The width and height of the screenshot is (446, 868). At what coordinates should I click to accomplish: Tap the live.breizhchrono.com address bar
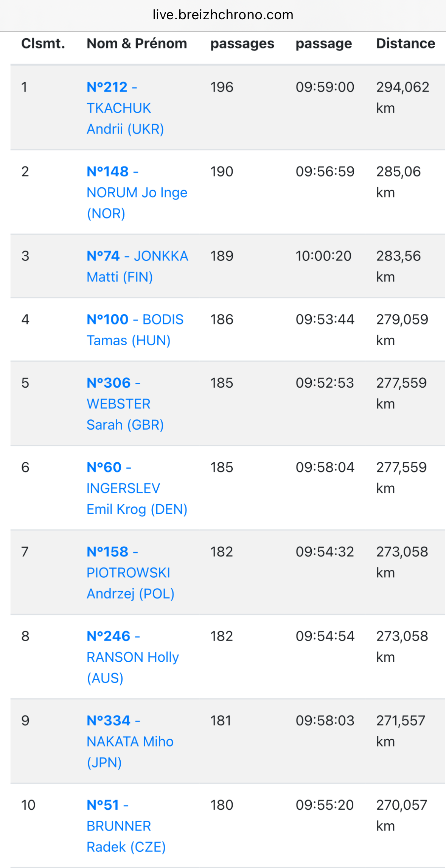tap(223, 15)
